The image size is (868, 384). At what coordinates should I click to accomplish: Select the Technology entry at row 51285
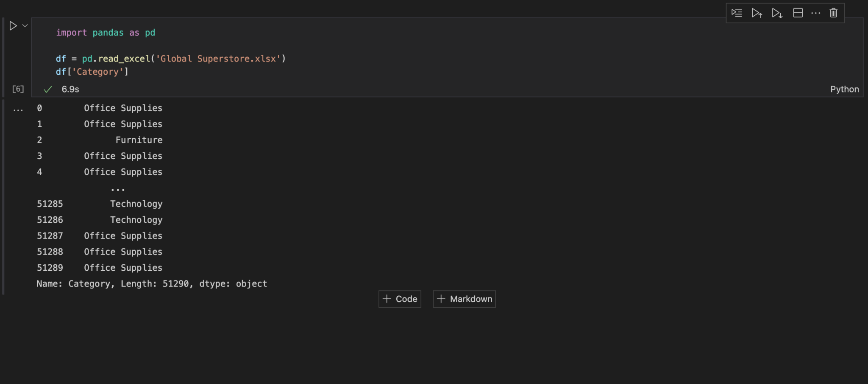[x=136, y=204]
